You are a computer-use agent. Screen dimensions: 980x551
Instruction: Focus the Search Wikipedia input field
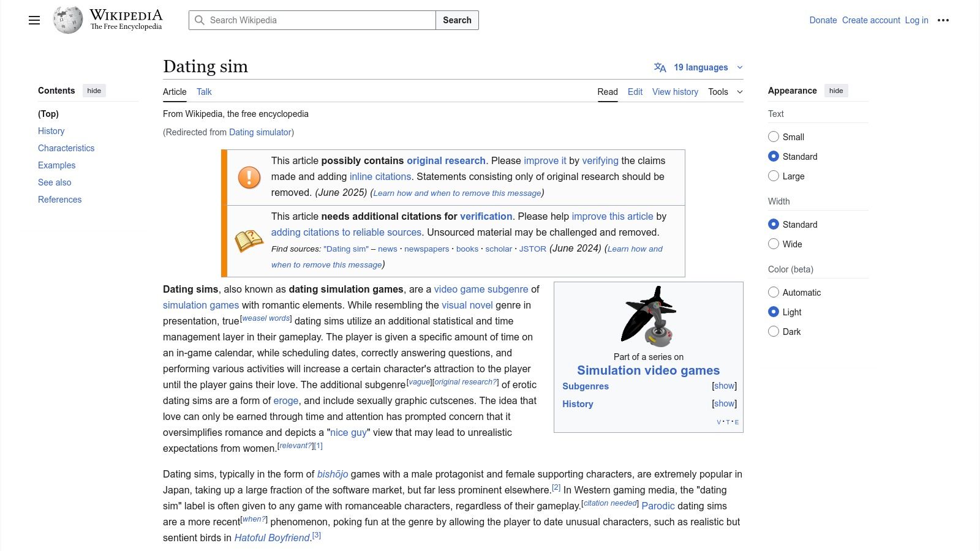[312, 20]
